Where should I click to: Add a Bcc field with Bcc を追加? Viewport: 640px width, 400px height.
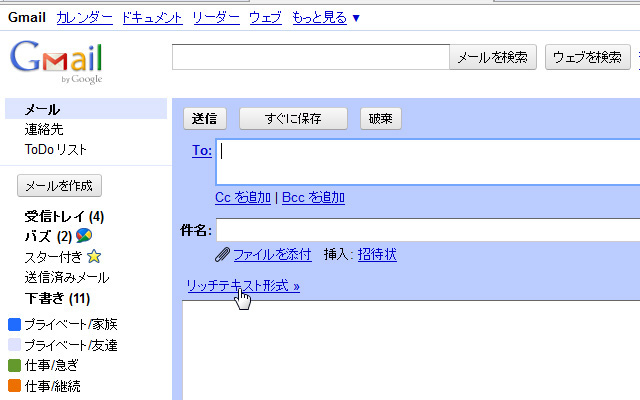tap(313, 198)
